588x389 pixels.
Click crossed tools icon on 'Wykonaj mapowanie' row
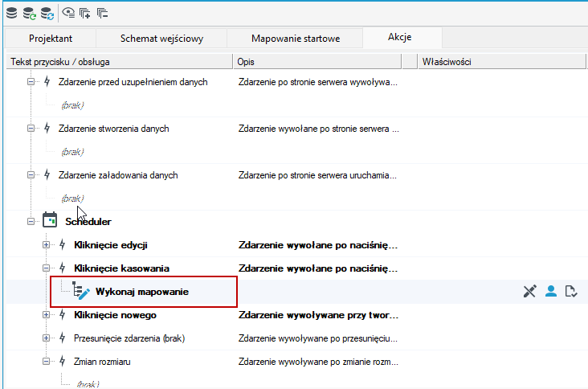point(530,291)
